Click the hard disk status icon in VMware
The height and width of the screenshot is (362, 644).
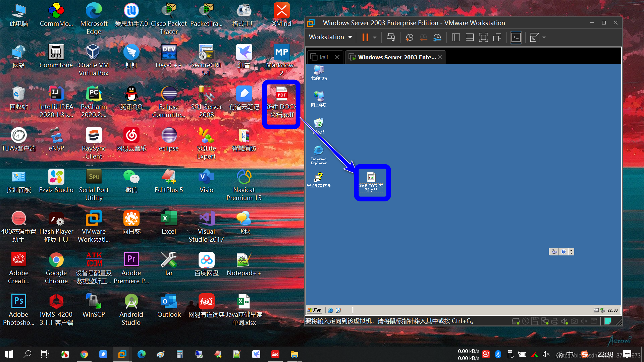(516, 321)
